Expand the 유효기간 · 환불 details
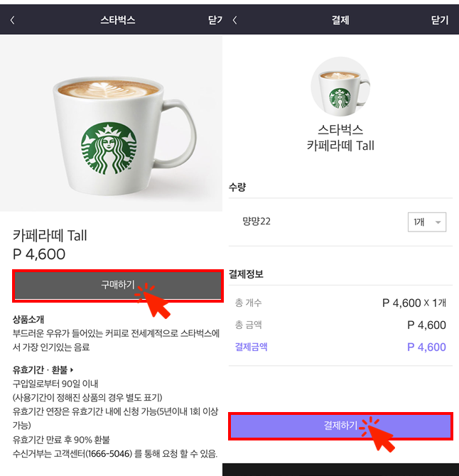The image size is (459, 476). click(43, 369)
